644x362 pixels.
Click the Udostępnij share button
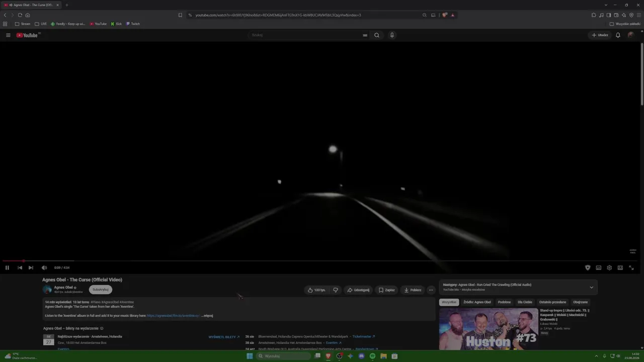[x=358, y=290]
